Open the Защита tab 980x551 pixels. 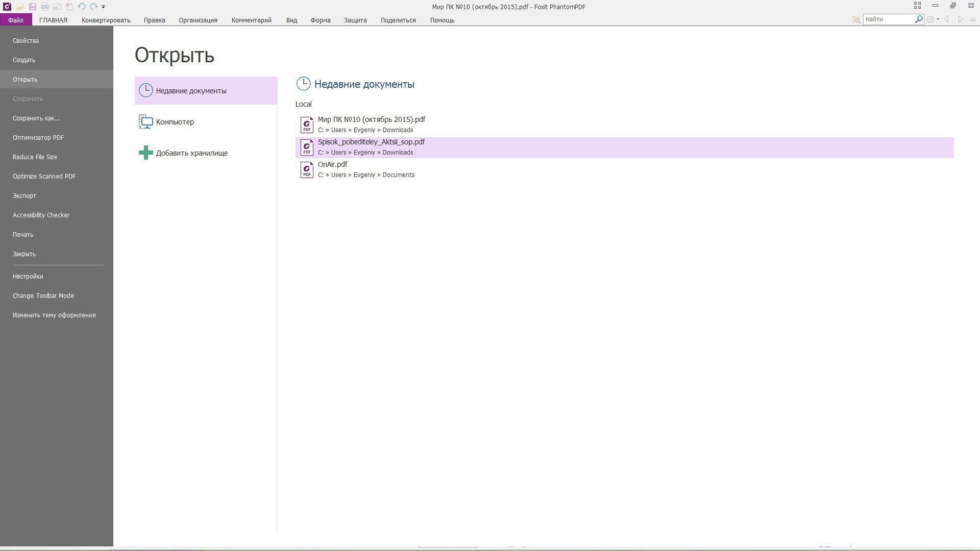click(x=355, y=20)
